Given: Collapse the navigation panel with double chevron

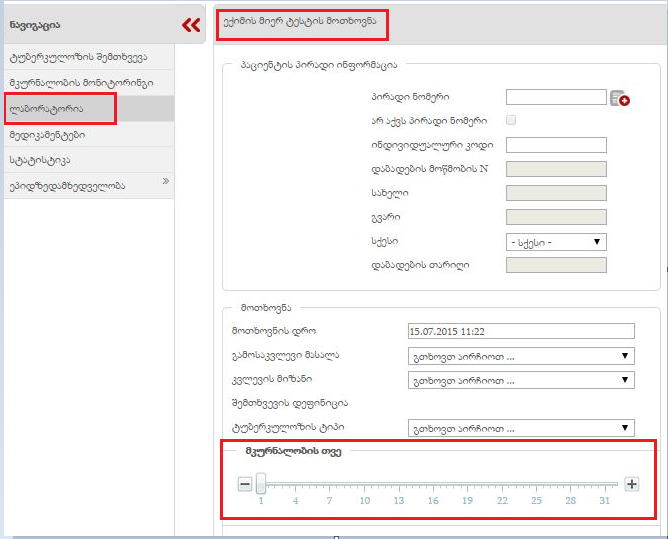Looking at the screenshot, I should click(x=191, y=25).
